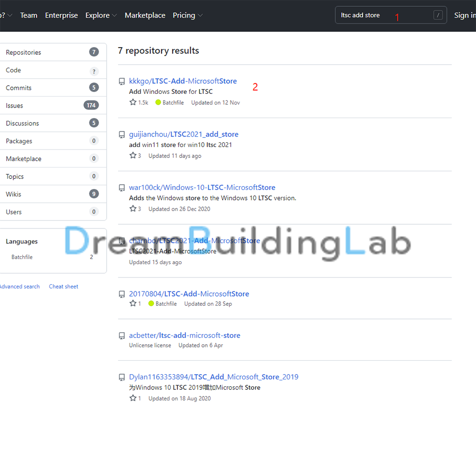
Task: Click 'add win11 store for win10 ltsc 2021' description
Action: pyautogui.click(x=180, y=145)
